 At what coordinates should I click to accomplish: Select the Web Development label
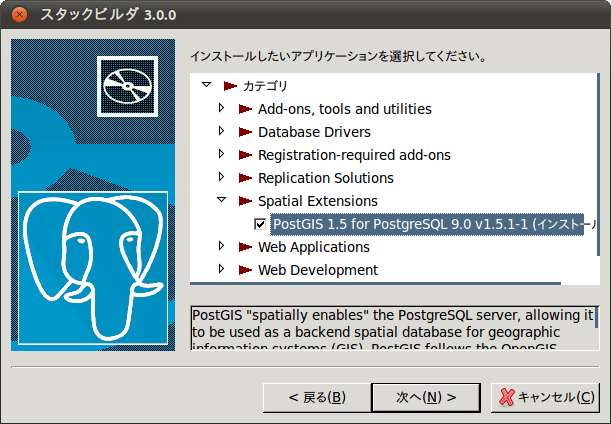tap(318, 270)
